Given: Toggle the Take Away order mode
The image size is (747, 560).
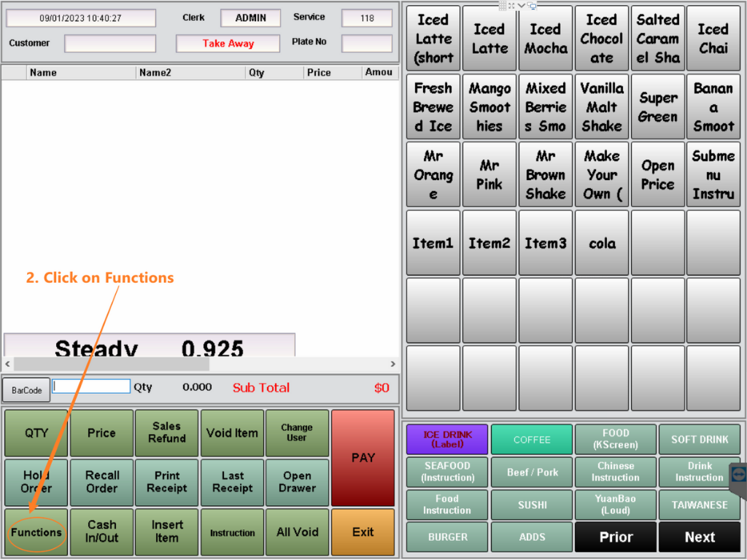Looking at the screenshot, I should click(228, 44).
